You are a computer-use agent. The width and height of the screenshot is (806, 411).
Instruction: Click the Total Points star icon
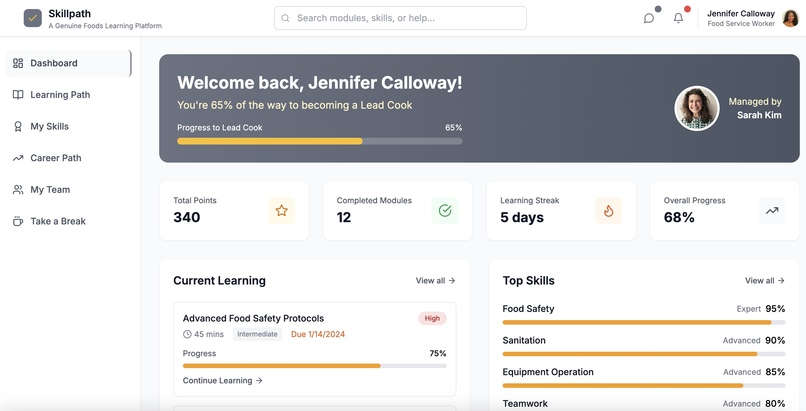(281, 211)
